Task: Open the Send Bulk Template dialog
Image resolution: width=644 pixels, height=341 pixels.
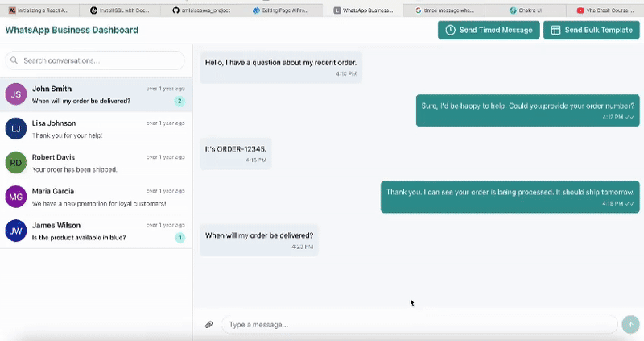Action: (x=592, y=30)
